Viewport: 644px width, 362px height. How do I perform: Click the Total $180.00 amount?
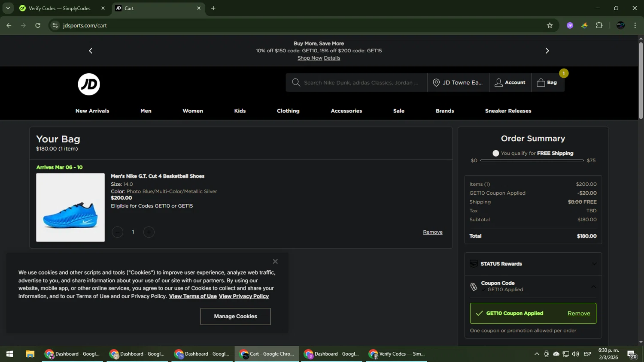(x=586, y=236)
